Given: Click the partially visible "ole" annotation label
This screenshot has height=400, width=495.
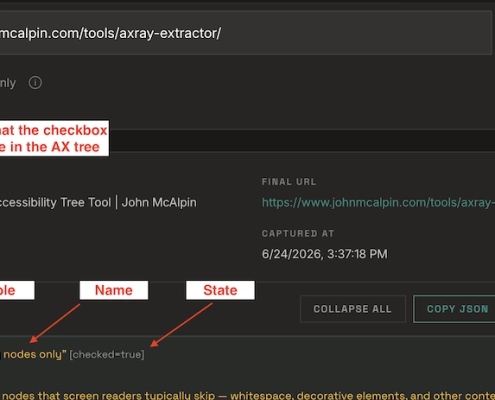Looking at the screenshot, I should 17,290.
